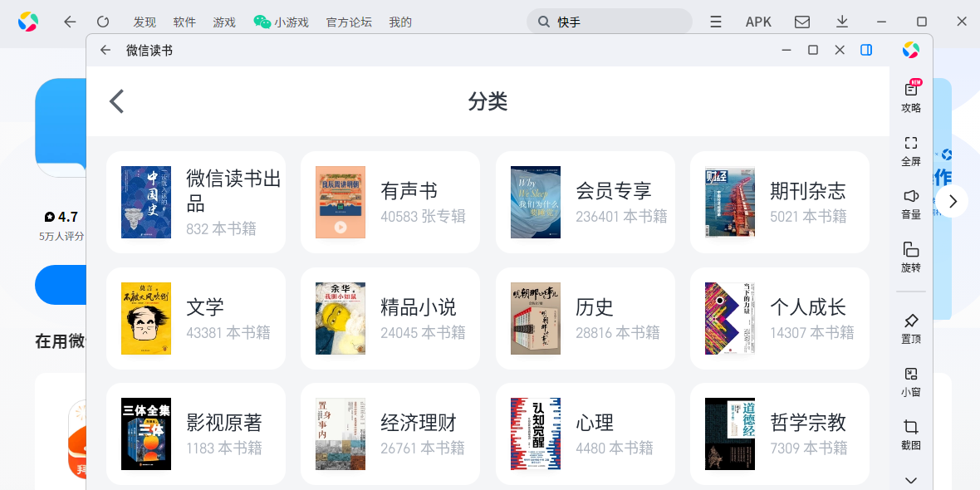Go back in 微信读书 window title bar

pos(105,50)
